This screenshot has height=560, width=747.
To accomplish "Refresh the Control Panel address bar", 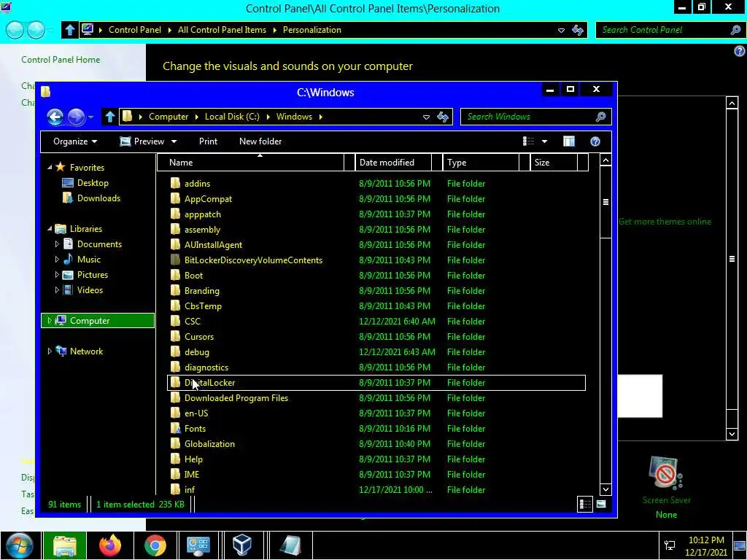I will point(578,30).
